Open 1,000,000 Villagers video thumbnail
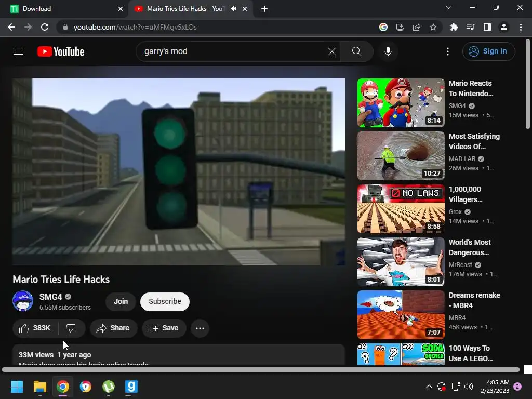This screenshot has width=532, height=399. [401, 209]
